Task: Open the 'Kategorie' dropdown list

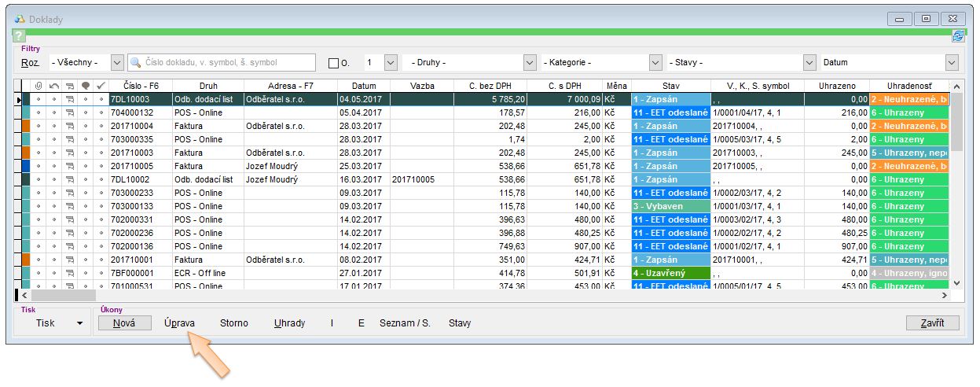Action: click(655, 62)
